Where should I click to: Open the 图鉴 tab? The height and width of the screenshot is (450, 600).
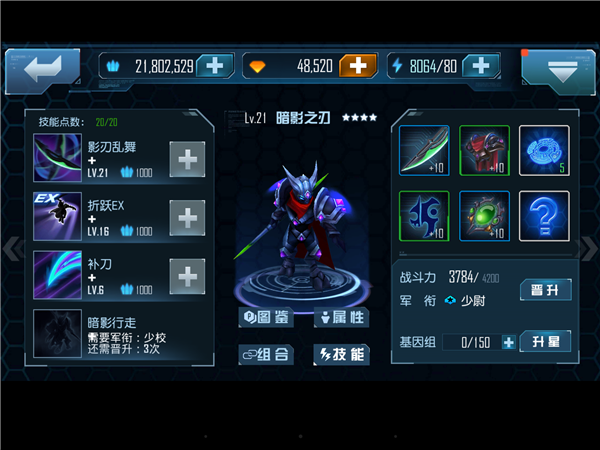point(266,317)
